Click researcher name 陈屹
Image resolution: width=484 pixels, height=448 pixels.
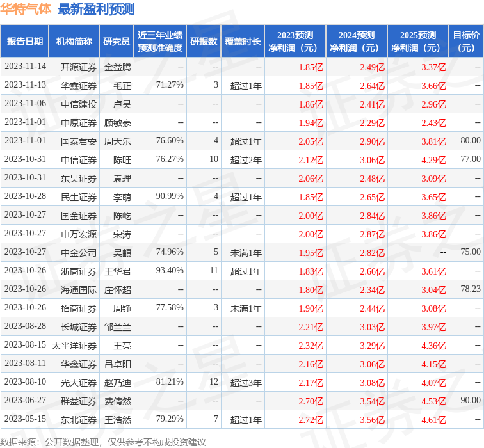[x=122, y=216]
